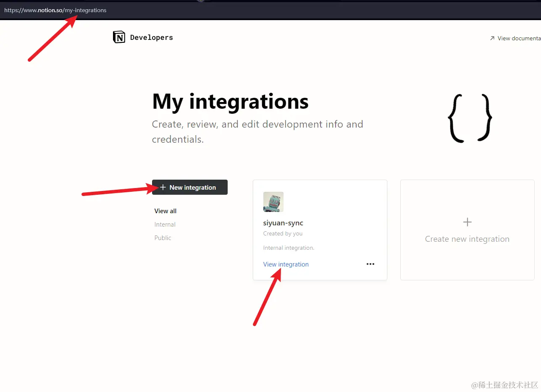The image size is (541, 392).
Task: Open the siyuan-sync robot avatar thumbnail
Action: 273,202
